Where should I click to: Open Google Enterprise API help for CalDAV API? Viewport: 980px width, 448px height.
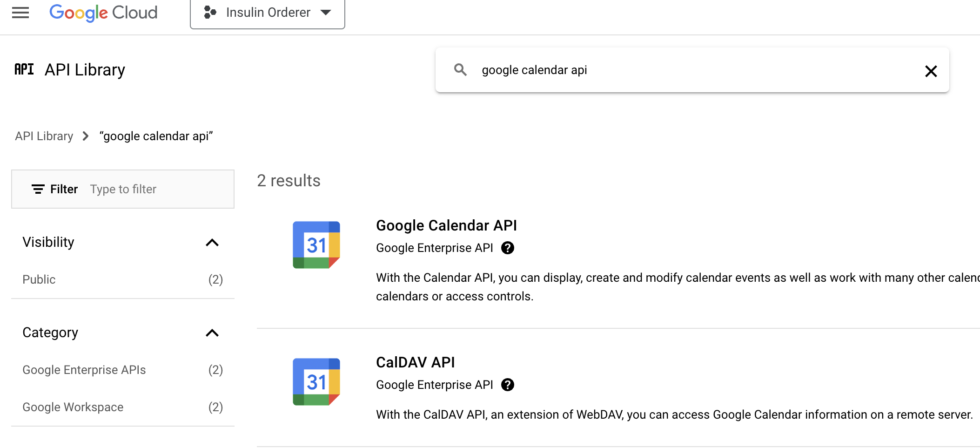click(508, 385)
